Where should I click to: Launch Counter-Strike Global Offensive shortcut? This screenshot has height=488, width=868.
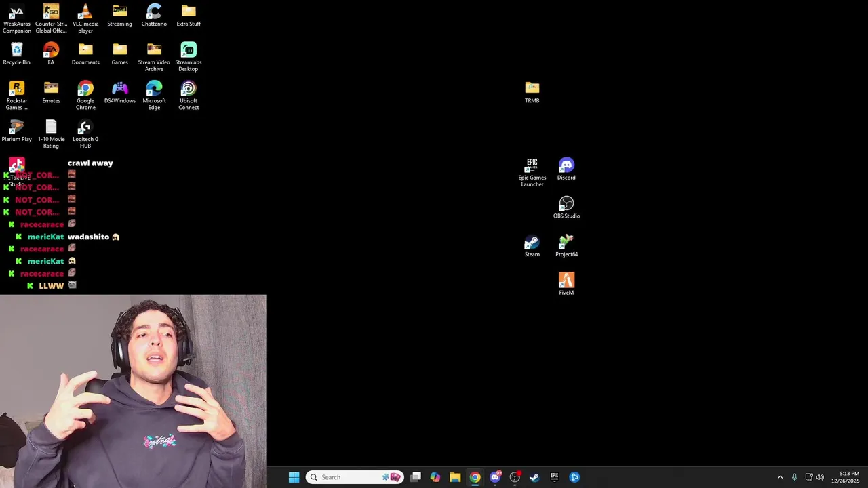click(x=51, y=19)
